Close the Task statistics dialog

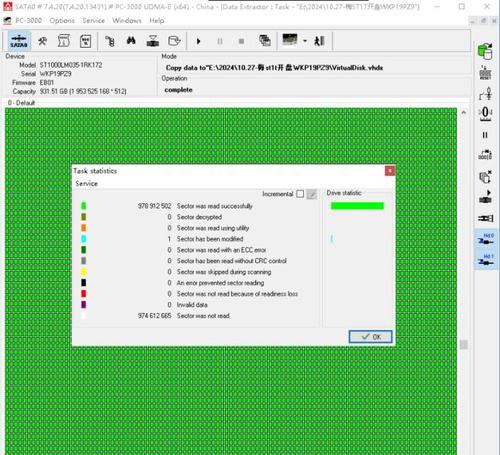pos(390,171)
